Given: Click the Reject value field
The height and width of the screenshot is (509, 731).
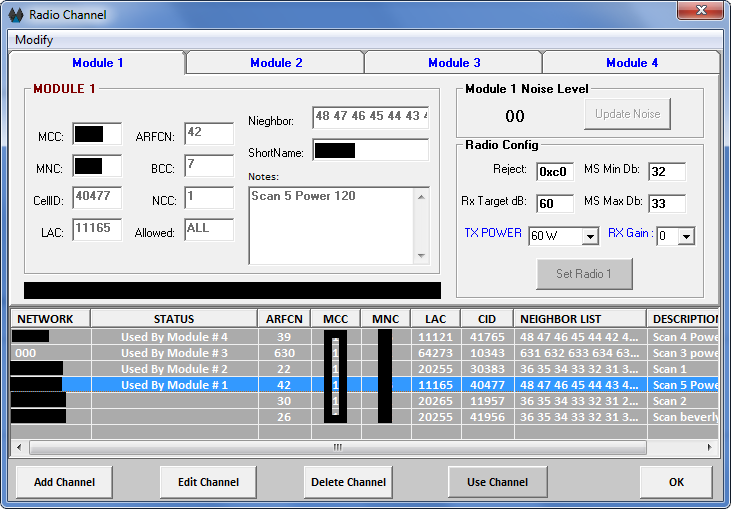Looking at the screenshot, I should tap(555, 171).
